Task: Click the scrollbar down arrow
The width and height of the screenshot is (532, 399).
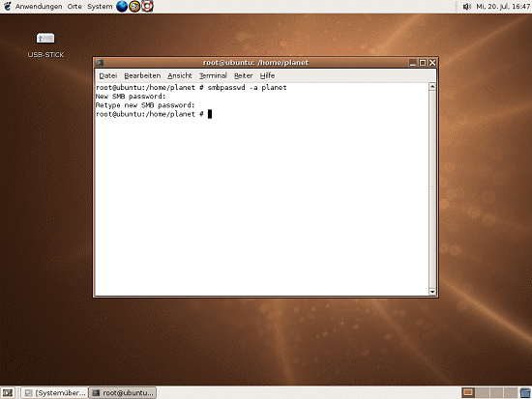Action: [x=432, y=292]
